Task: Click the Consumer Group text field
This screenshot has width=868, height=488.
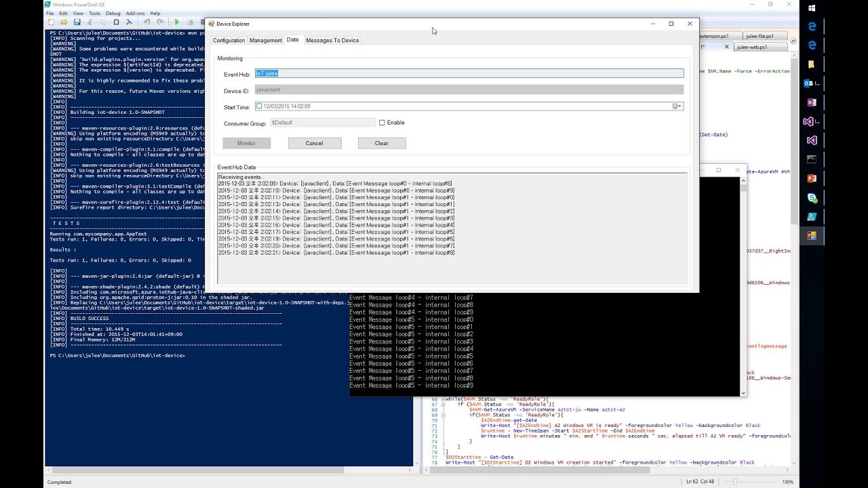Action: tap(322, 123)
